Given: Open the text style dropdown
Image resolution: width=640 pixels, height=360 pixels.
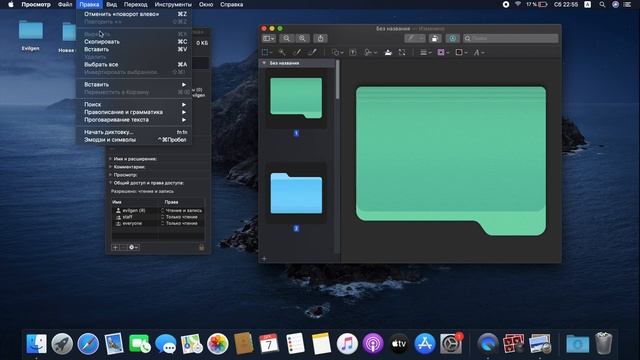Looking at the screenshot, I should click(x=479, y=52).
